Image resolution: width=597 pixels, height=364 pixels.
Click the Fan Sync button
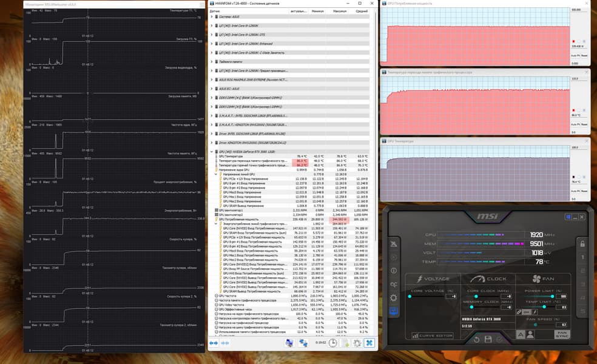click(562, 334)
